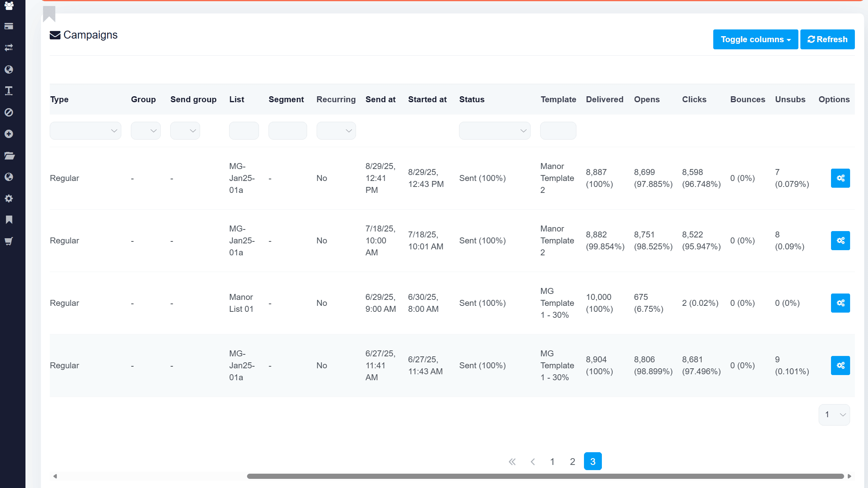Go to pagination page 1

552,461
